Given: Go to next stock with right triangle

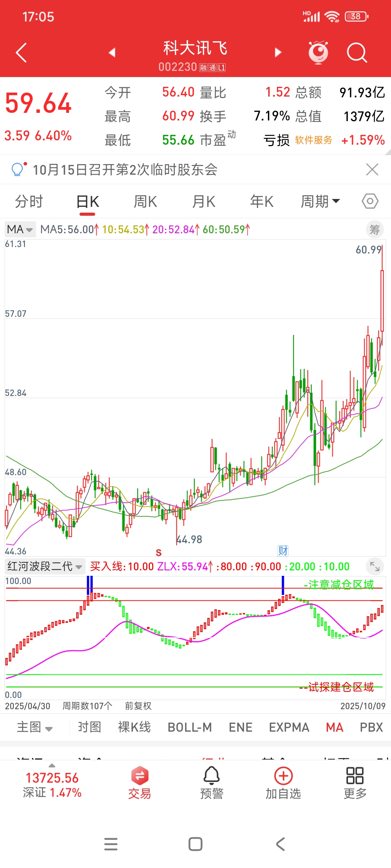Looking at the screenshot, I should point(278,53).
